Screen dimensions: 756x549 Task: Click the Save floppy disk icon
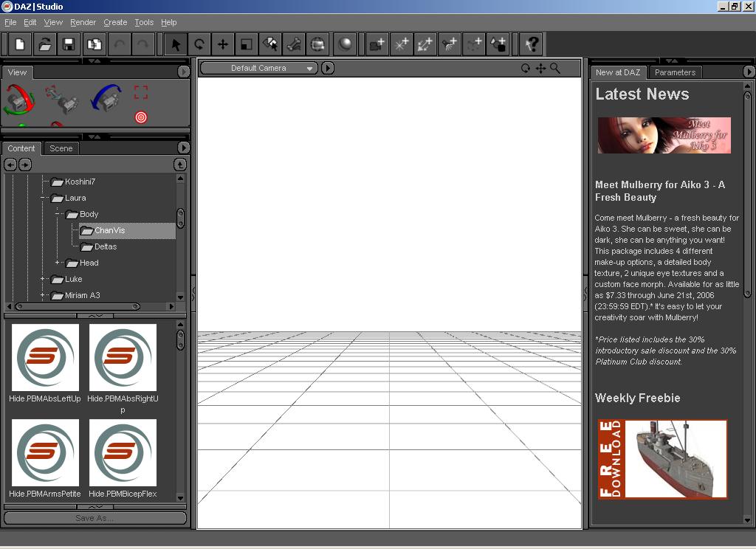point(69,44)
